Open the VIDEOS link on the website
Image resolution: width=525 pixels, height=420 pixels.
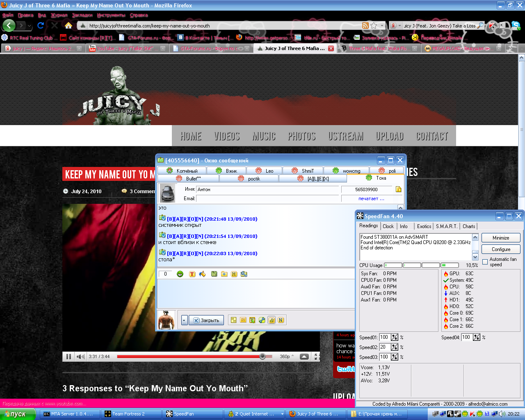point(227,136)
